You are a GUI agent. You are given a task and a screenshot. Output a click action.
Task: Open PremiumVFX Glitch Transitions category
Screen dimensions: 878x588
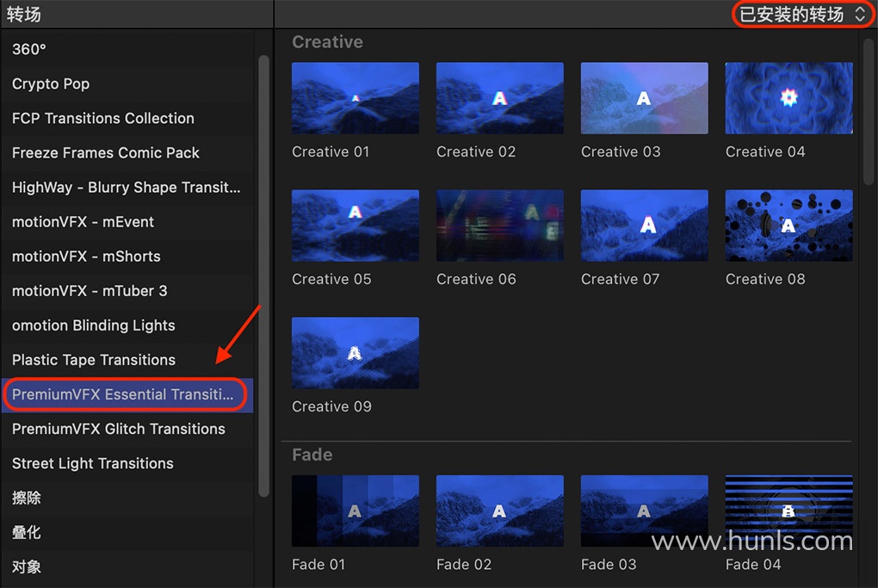tap(127, 429)
